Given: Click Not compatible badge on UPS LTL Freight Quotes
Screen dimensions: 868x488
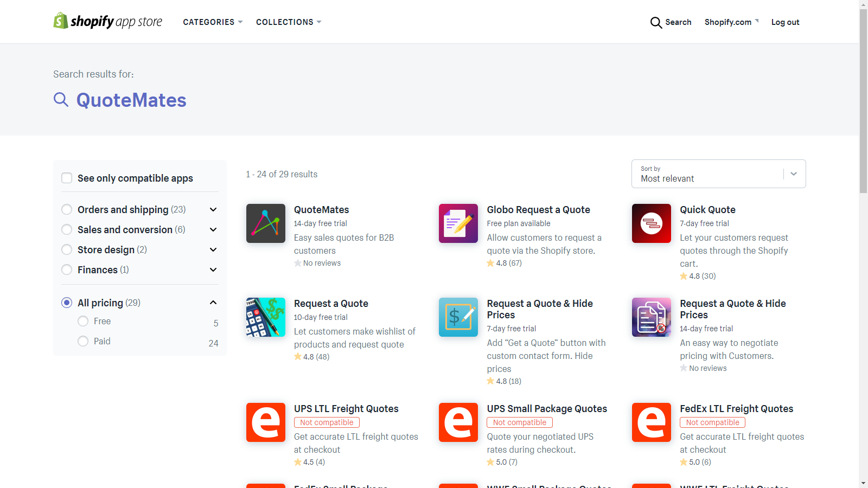Looking at the screenshot, I should click(x=327, y=422).
